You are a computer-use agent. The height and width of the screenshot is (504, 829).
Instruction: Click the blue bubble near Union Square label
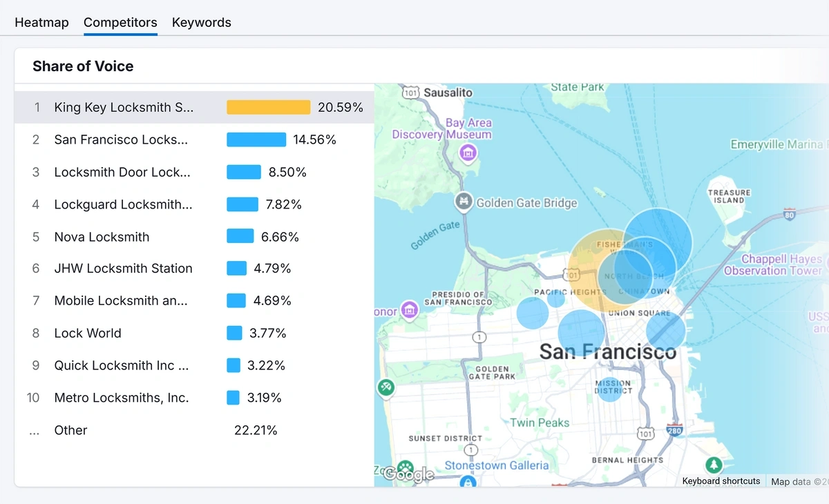tap(666, 331)
